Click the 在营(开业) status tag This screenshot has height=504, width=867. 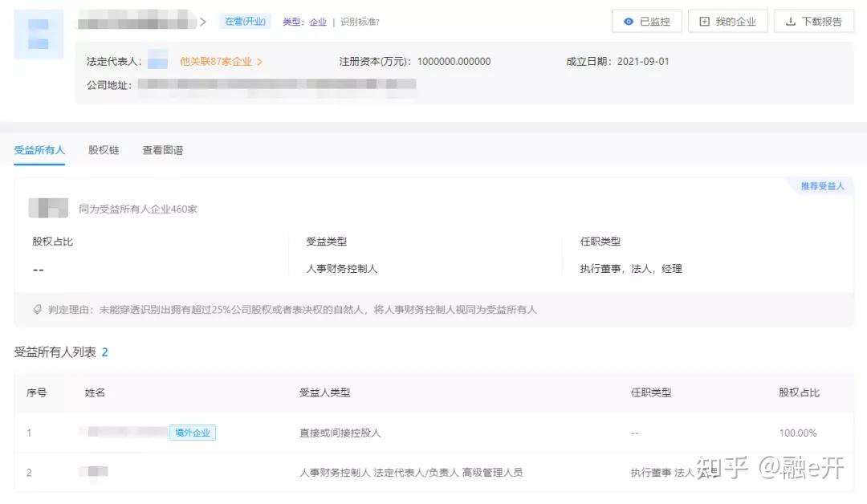245,22
